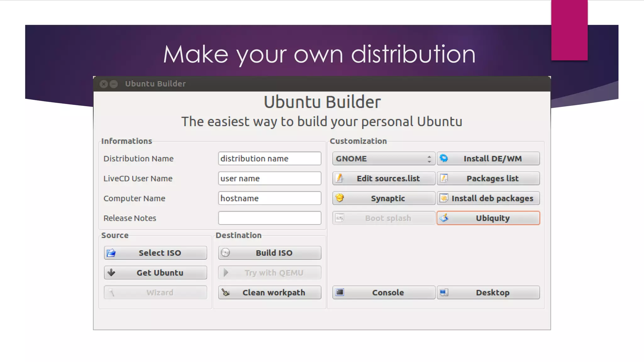Click the Synaptic package box icon
Image resolution: width=644 pixels, height=362 pixels.
coord(340,198)
